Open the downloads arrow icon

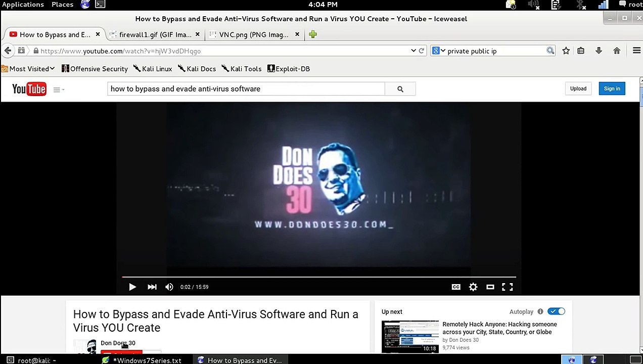pyautogui.click(x=599, y=51)
